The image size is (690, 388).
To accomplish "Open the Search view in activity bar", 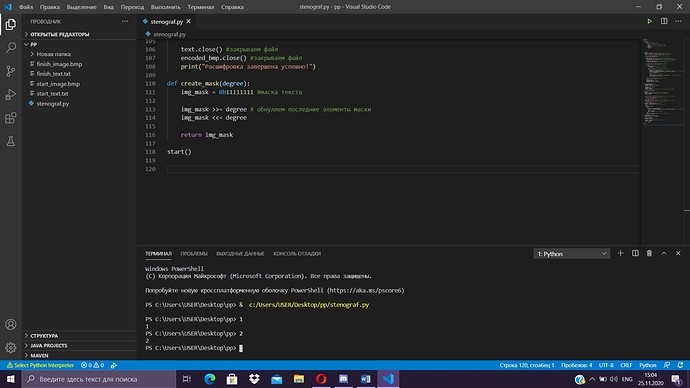I will pos(11,48).
